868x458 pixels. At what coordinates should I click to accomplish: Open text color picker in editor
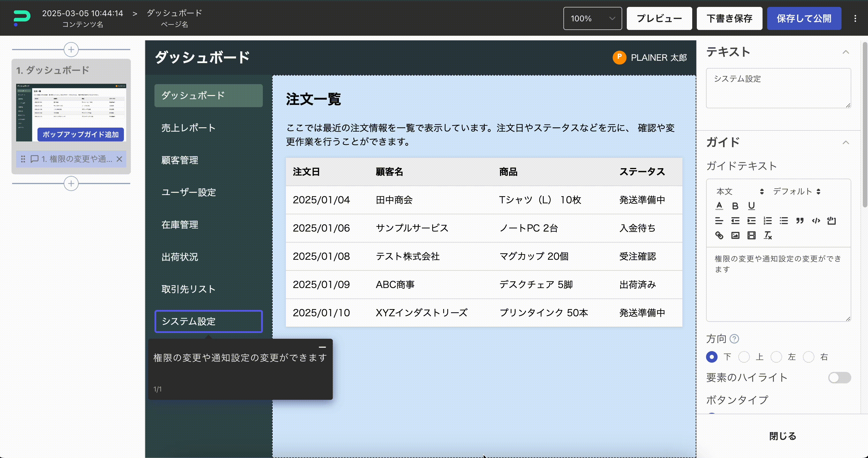coord(719,206)
